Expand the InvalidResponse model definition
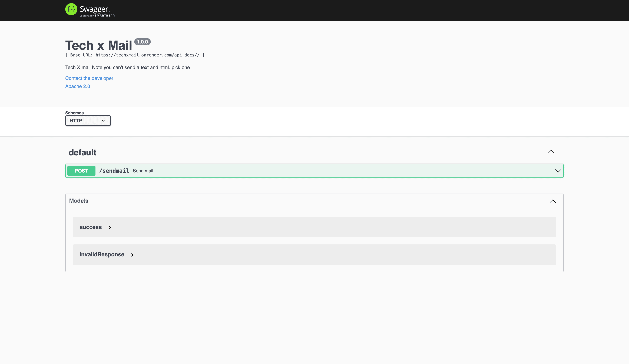 coord(102,255)
